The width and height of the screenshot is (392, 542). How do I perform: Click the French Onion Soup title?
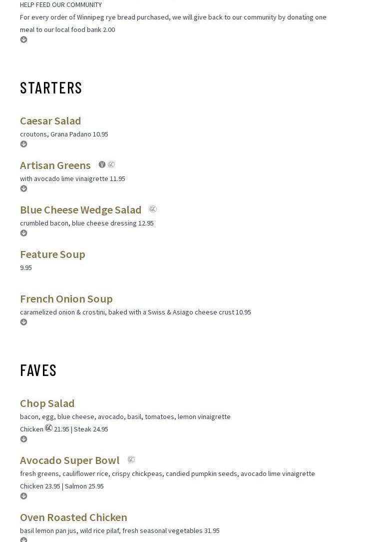[x=66, y=298]
